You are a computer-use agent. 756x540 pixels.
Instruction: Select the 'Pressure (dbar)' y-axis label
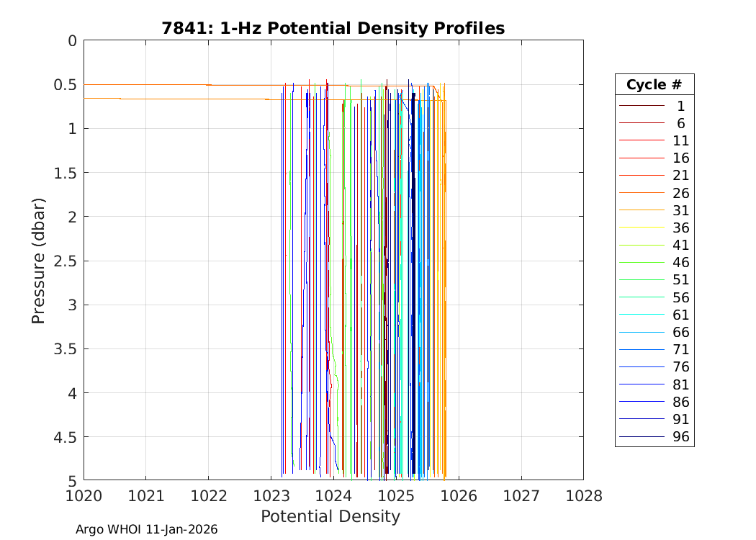(38, 261)
